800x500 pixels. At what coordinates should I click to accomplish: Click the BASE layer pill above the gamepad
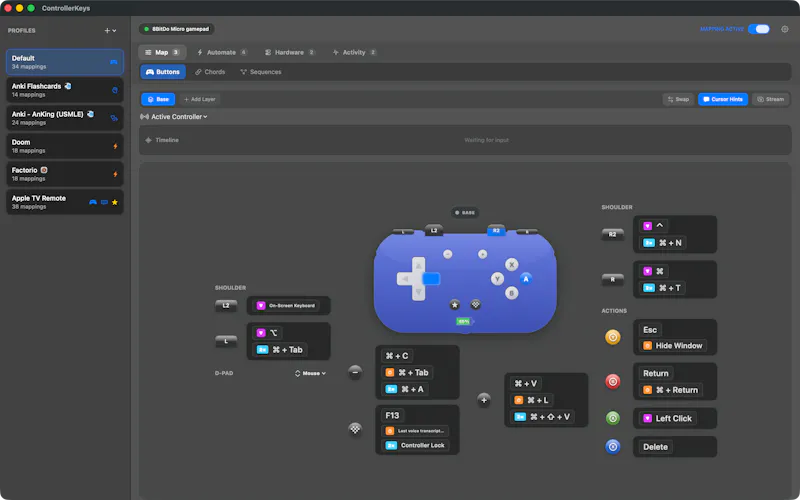465,212
